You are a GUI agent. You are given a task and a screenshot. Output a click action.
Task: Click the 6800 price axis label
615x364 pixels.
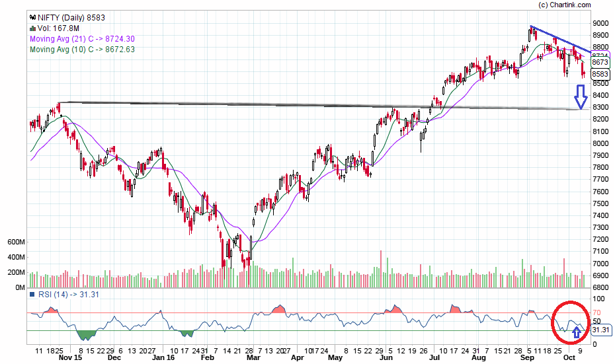(600, 287)
